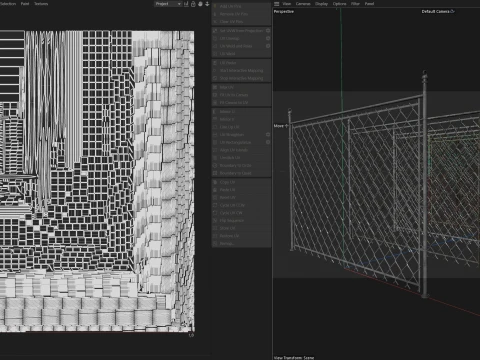Open the viewport Options menu
This screenshot has height=360, width=480.
(x=339, y=4)
